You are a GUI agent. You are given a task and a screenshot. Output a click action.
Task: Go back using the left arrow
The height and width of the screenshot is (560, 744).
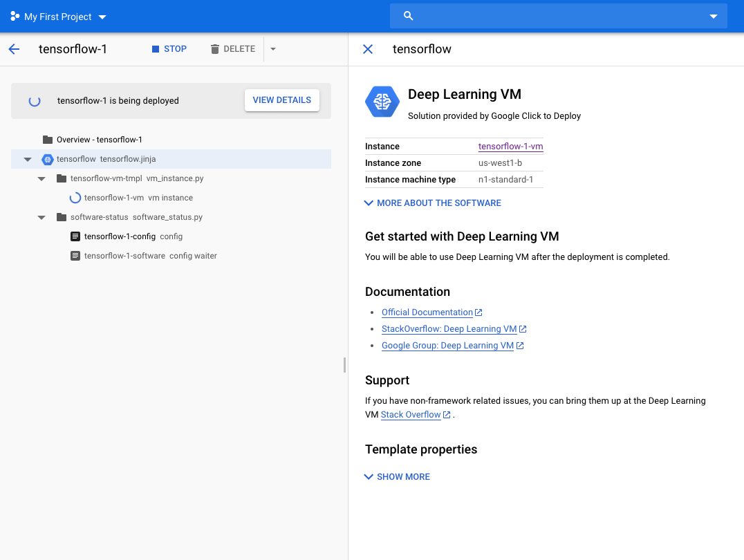15,49
